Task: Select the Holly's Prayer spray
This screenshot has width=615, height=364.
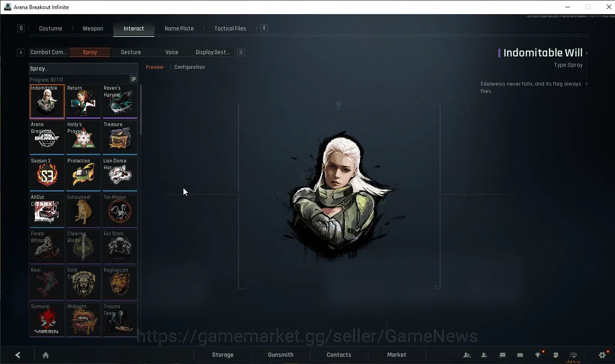Action: [83, 137]
